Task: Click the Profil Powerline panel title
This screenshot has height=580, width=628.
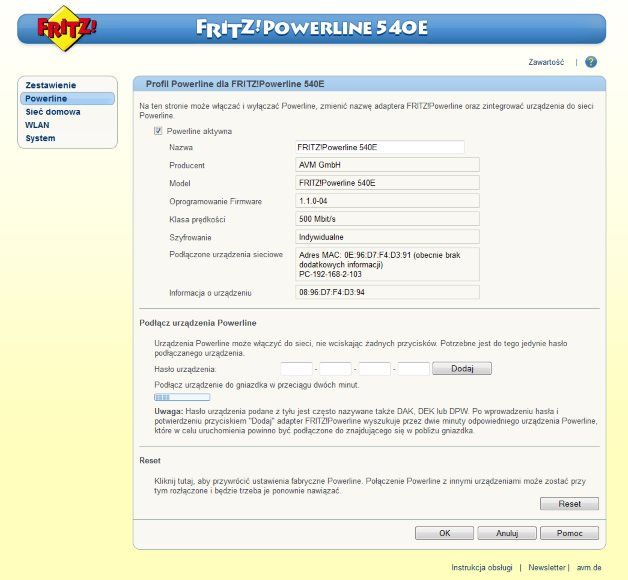Action: point(235,84)
